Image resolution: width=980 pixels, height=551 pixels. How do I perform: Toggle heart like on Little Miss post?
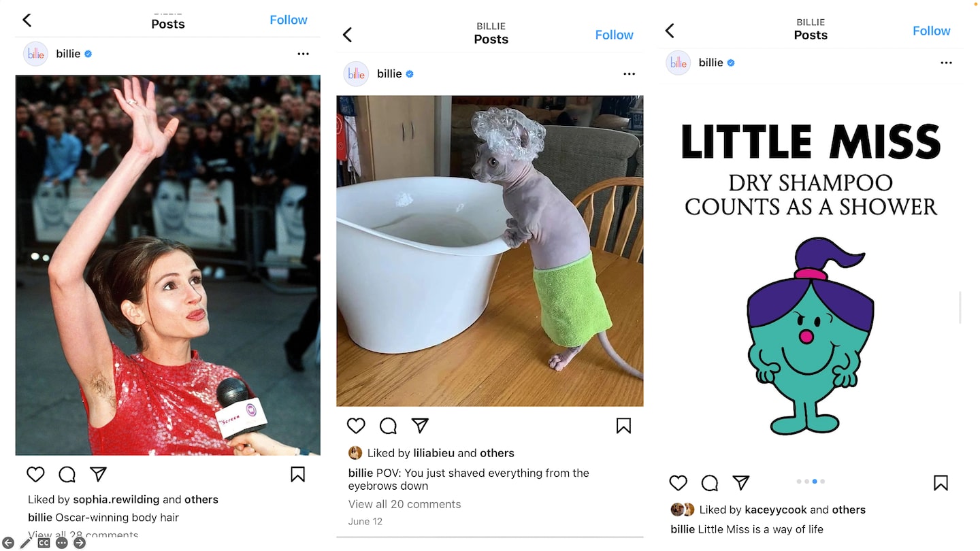click(x=679, y=483)
